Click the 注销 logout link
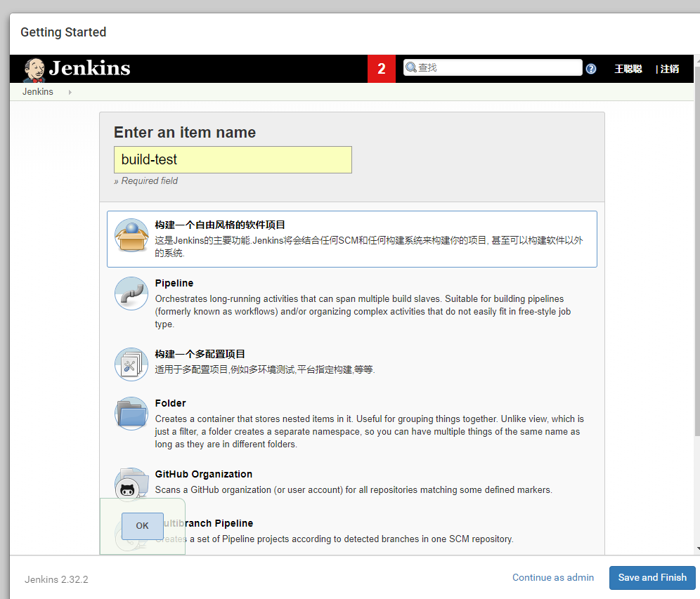700x599 pixels. (x=670, y=69)
